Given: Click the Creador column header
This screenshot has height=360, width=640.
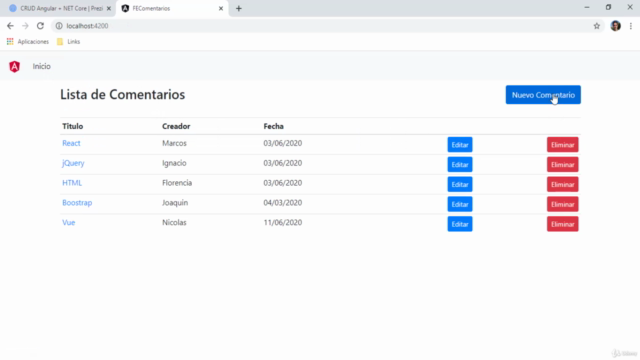Looking at the screenshot, I should pyautogui.click(x=176, y=126).
